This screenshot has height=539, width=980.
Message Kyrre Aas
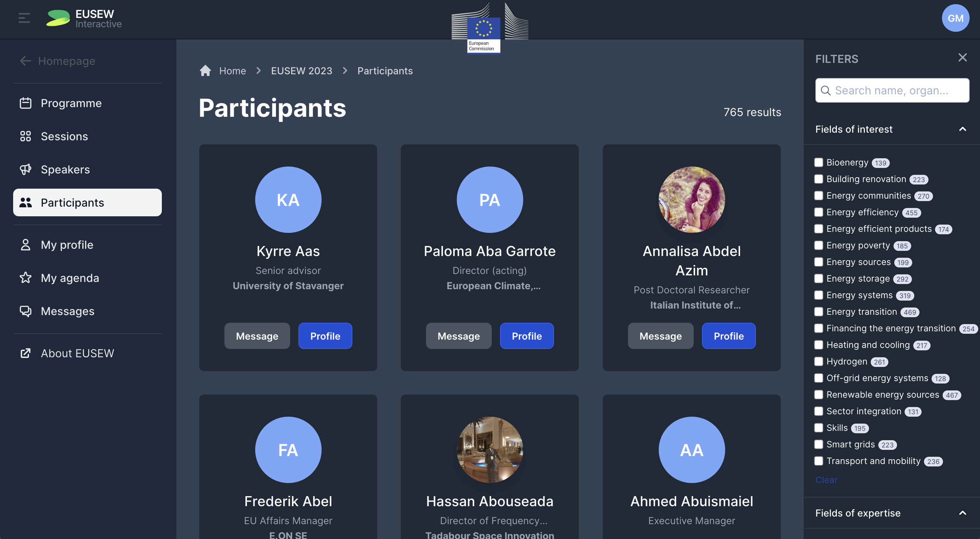click(257, 336)
